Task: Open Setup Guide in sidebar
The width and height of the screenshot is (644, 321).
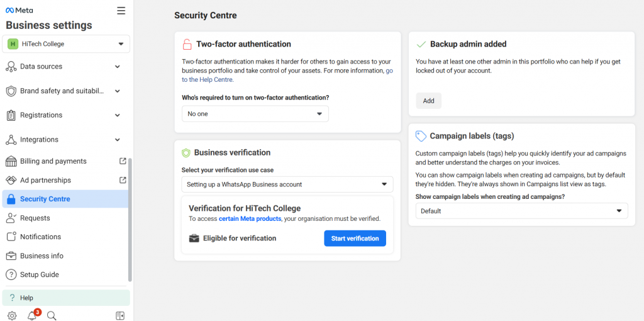Action: (65, 274)
